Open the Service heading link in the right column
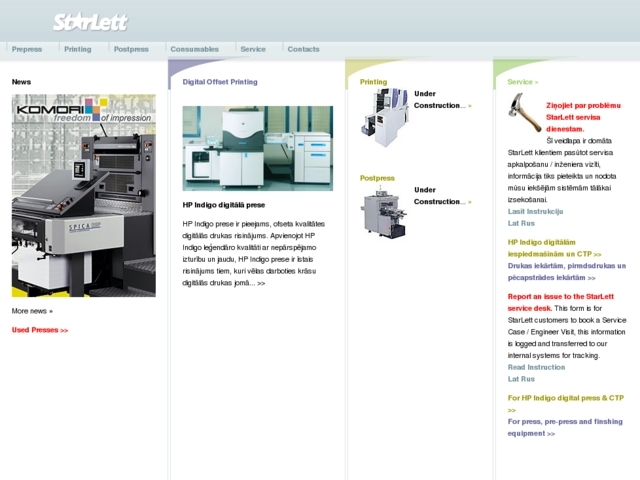The height and width of the screenshot is (480, 640). tap(522, 82)
